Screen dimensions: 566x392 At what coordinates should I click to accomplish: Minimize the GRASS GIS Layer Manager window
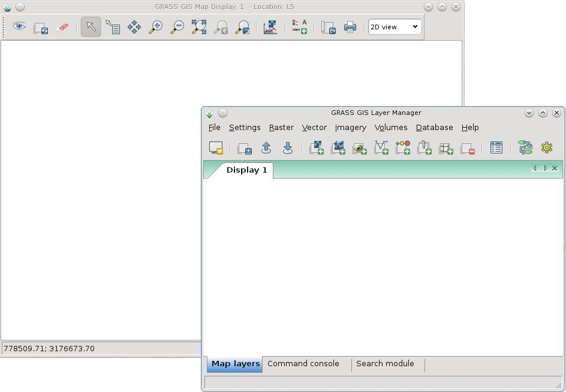[529, 113]
